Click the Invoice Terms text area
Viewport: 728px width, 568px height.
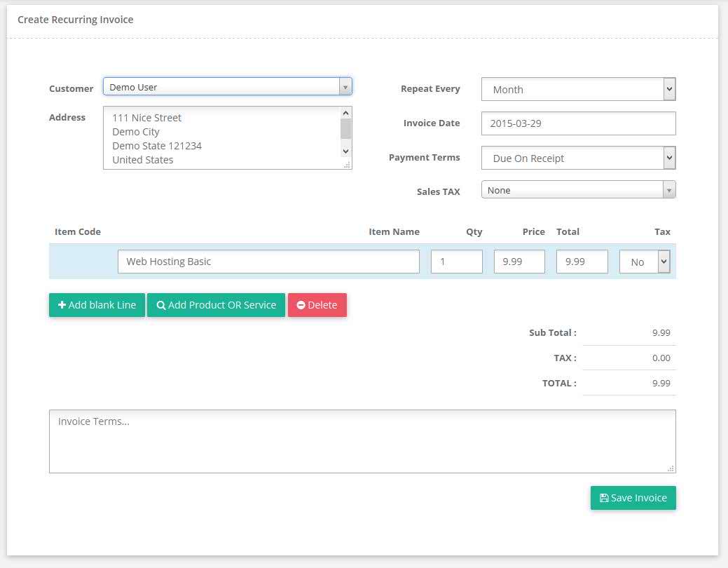[x=362, y=441]
